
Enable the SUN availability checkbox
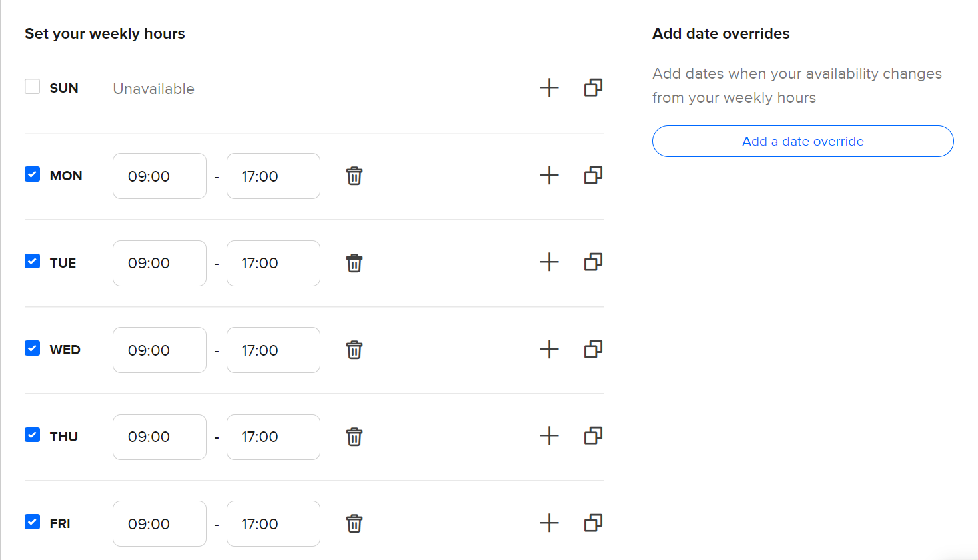tap(32, 87)
